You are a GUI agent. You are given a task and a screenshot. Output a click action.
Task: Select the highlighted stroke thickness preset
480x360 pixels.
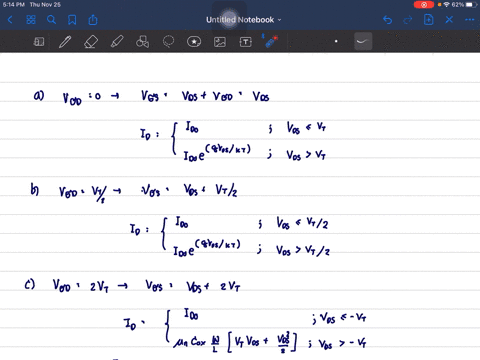[363, 41]
